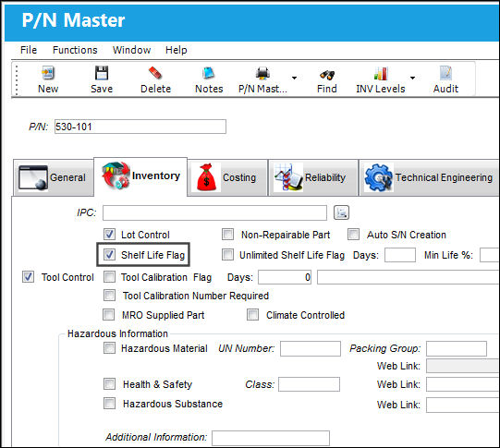Click the Hazardous Substance Web Link field
The image size is (500, 448).
(x=463, y=405)
